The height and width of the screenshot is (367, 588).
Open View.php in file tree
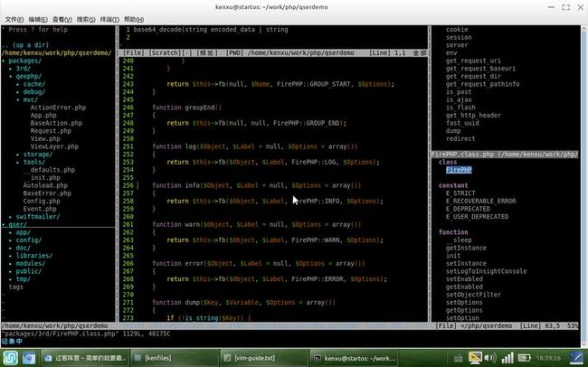pos(45,138)
